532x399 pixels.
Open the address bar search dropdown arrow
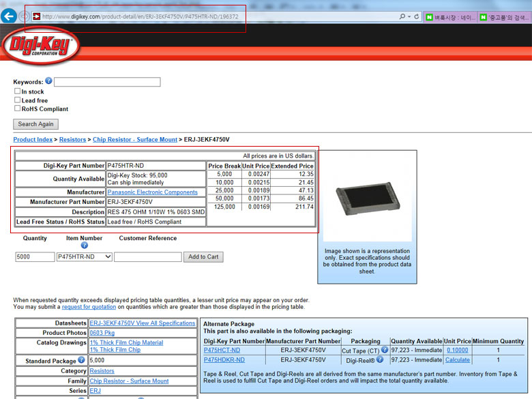(409, 16)
